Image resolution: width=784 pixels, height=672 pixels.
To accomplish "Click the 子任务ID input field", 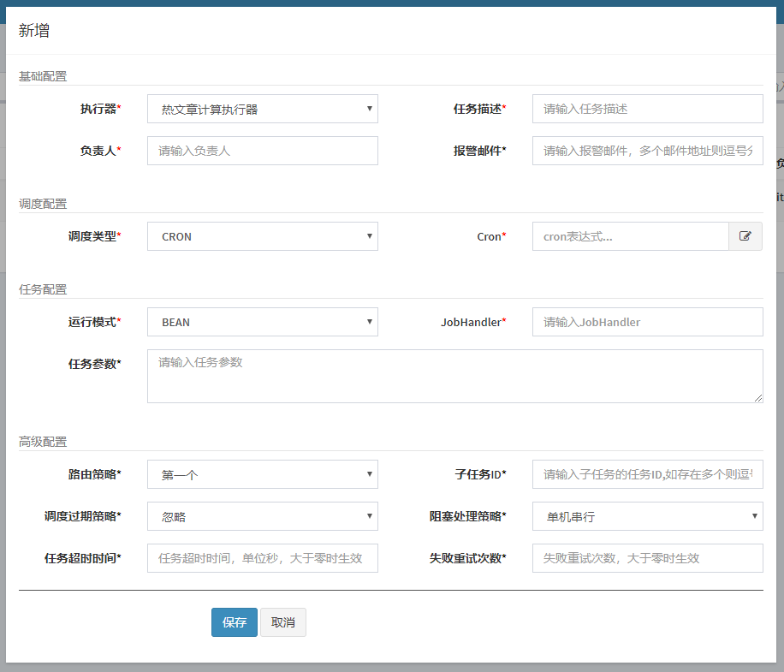I will (646, 474).
